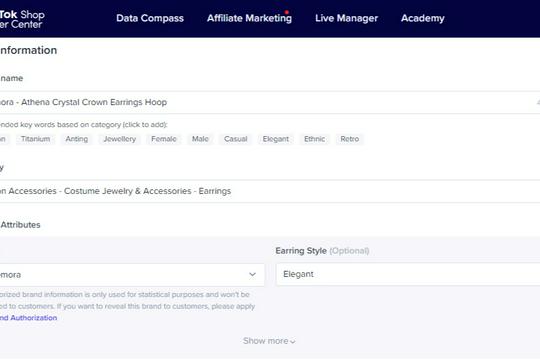Add the Male keyword tag
Viewport: 540px width, 360px height.
(x=200, y=139)
